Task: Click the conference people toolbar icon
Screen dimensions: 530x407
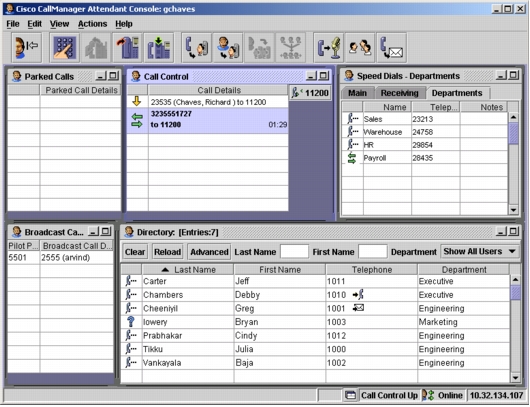Action: [x=360, y=48]
